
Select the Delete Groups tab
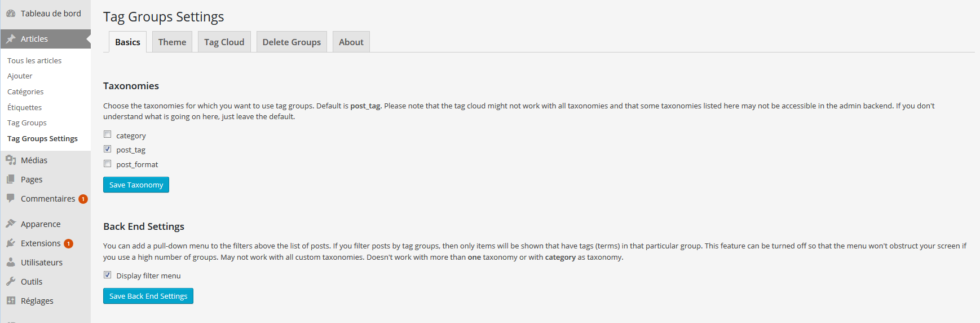tap(292, 42)
